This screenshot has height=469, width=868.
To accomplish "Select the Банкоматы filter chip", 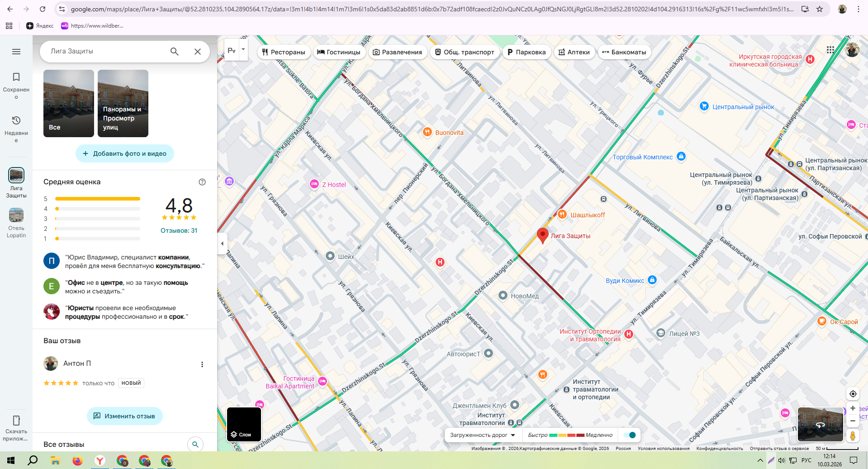I will click(624, 52).
